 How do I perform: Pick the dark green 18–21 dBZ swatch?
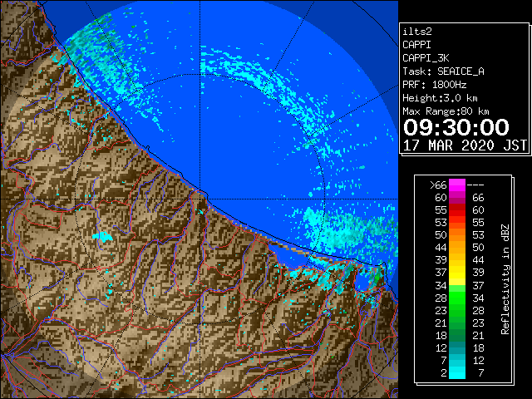[x=457, y=335]
